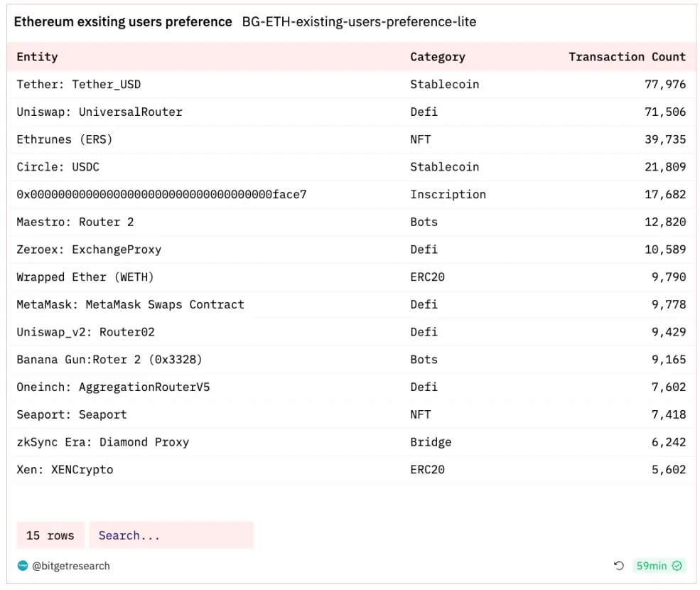The image size is (700, 590).
Task: Click the Ethrunes (ERS) entity cell
Action: coord(65,139)
